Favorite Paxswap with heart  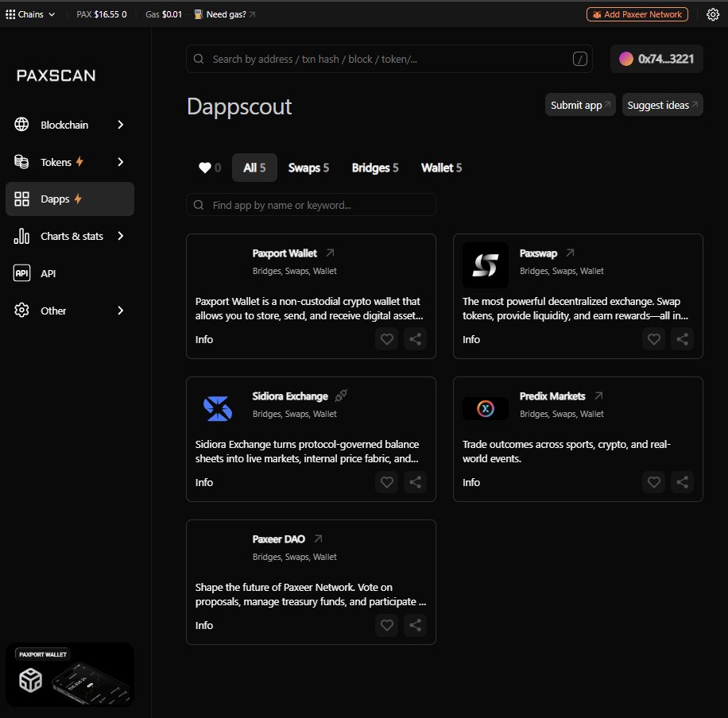pyautogui.click(x=654, y=339)
